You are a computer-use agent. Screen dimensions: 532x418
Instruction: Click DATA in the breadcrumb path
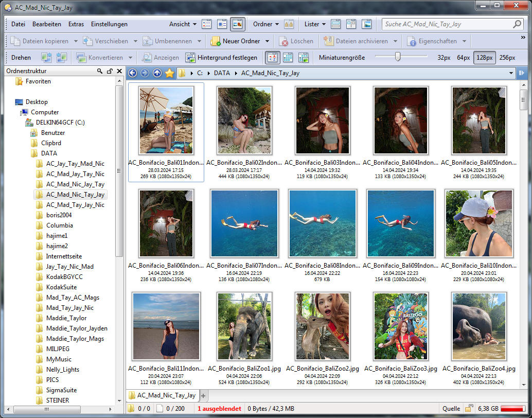click(x=222, y=73)
